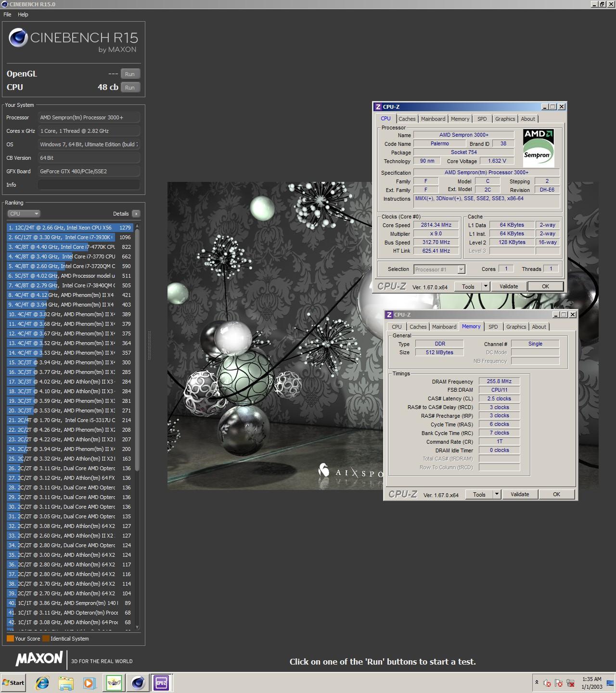This screenshot has height=693, width=616.
Task: Show hidden system tray icons
Action: tap(537, 682)
